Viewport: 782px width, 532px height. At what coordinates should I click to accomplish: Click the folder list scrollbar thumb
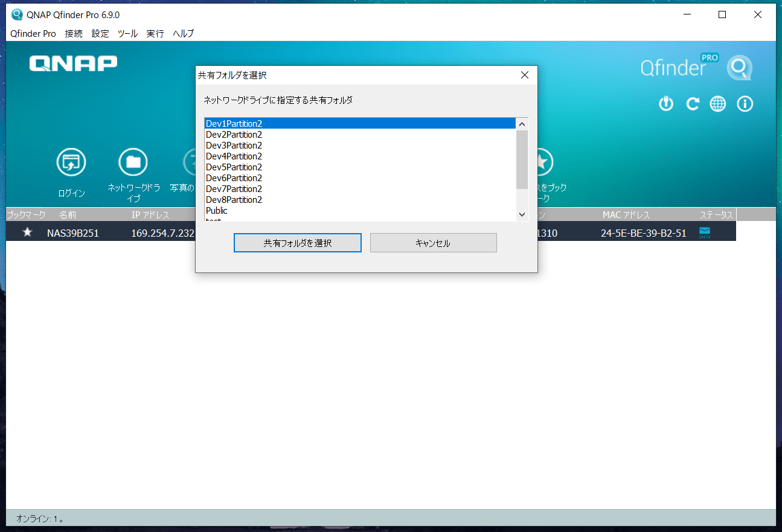[x=522, y=159]
